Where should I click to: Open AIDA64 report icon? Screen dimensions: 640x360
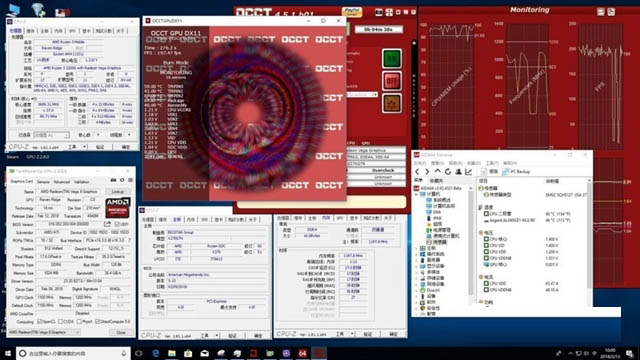[x=484, y=172]
